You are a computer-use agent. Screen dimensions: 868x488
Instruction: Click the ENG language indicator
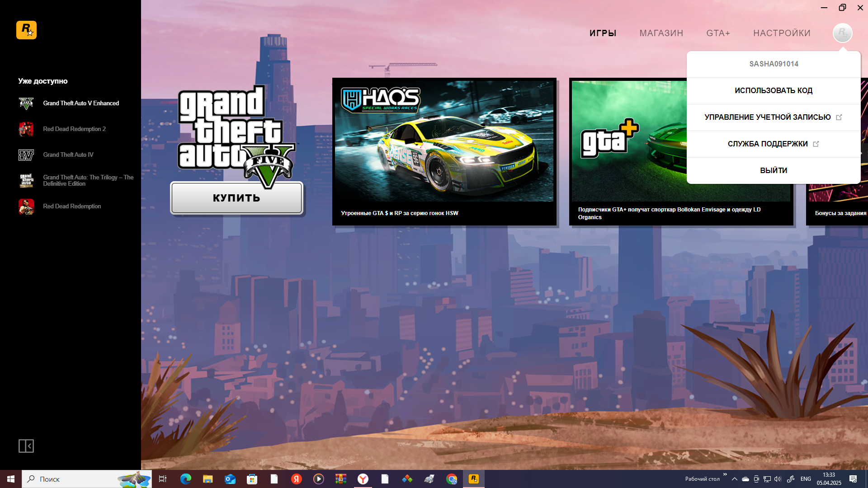point(805,479)
